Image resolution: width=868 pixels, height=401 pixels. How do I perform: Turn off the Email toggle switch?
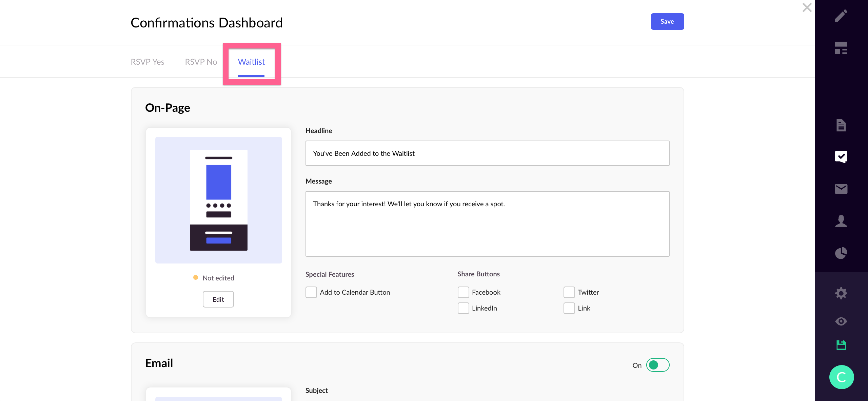pos(657,365)
